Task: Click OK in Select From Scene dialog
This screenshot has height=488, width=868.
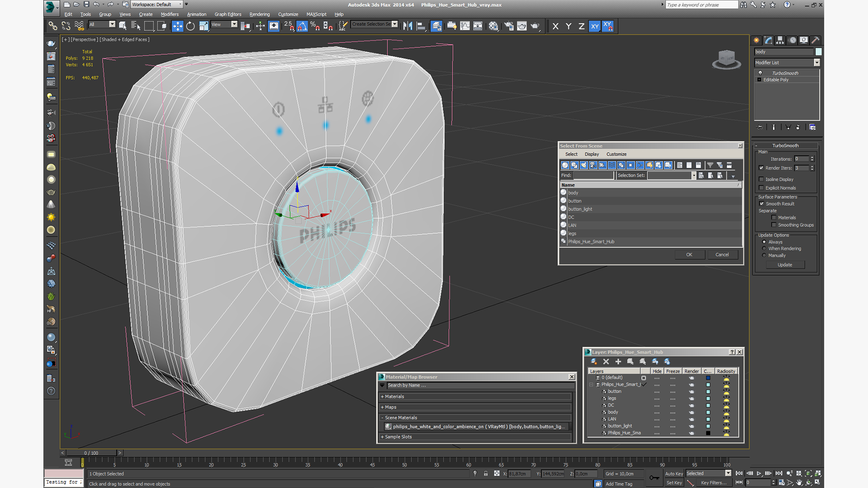Action: [689, 255]
